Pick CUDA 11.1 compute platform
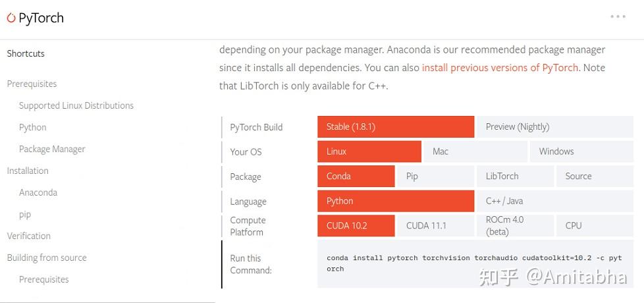Screen dimensions: 644x303 click(x=435, y=225)
